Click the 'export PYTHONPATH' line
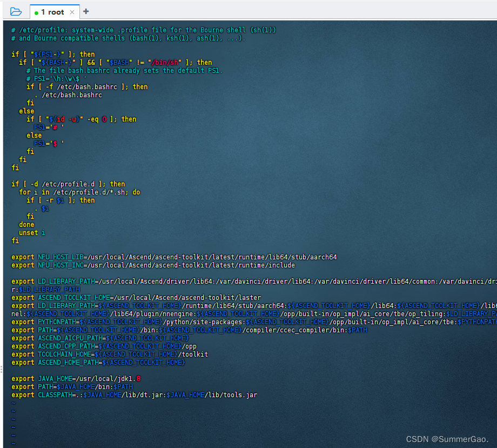Image resolution: width=497 pixels, height=448 pixels. point(254,322)
